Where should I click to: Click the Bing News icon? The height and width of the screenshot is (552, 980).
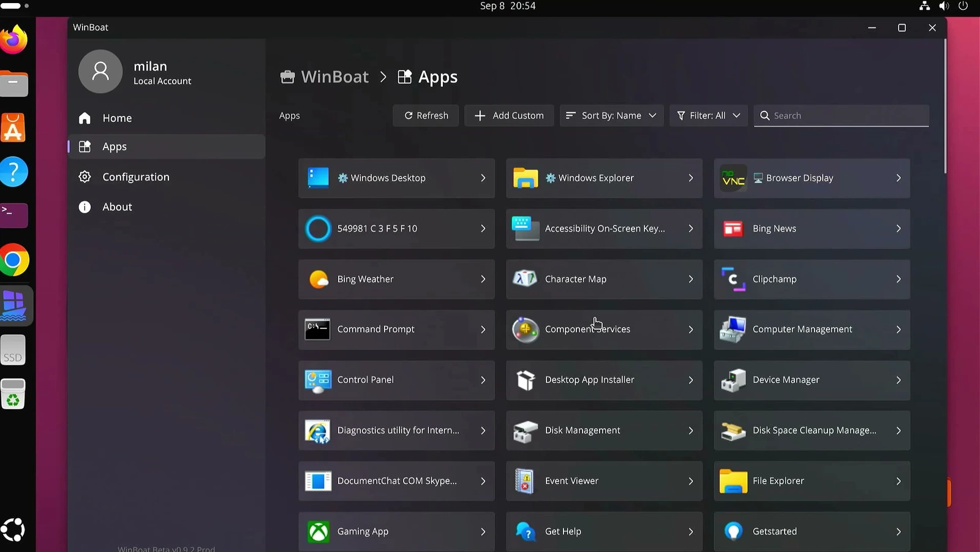[x=733, y=229]
